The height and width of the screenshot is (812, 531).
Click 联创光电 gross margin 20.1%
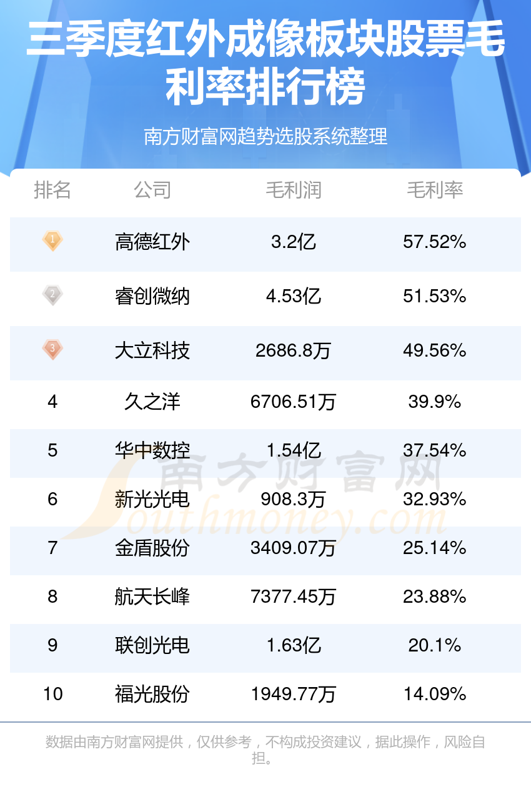coord(435,645)
